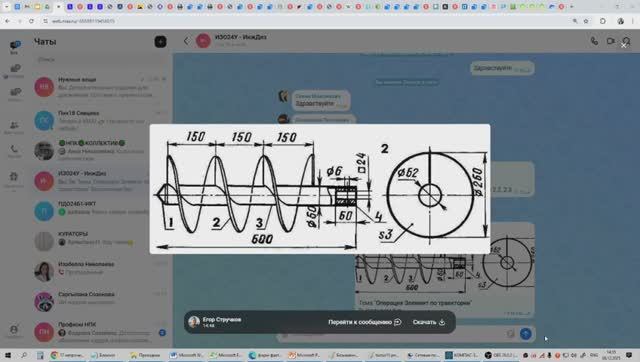This screenshot has width=640, height=362.
Task: Navigate back in the browser
Action: tap(8, 21)
